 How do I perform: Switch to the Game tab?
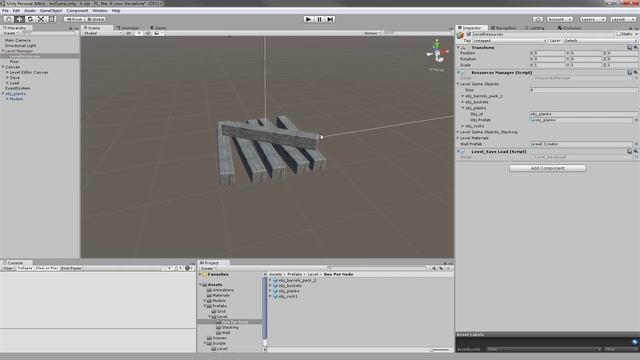click(158, 28)
